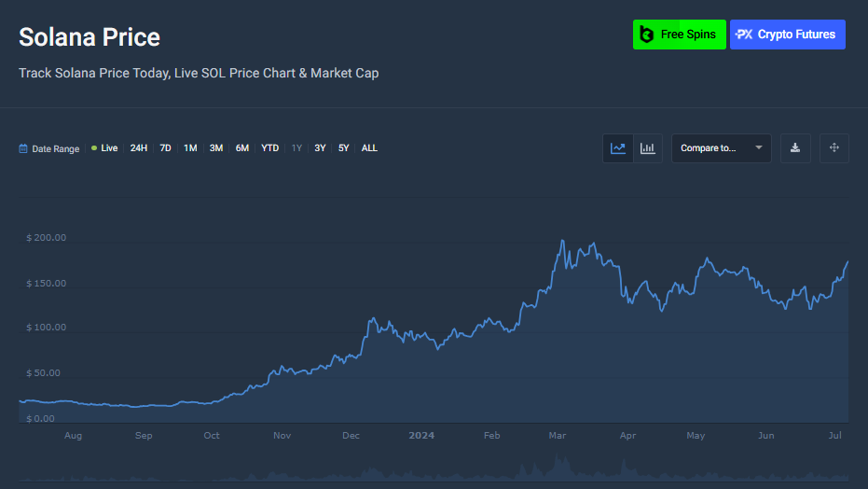The width and height of the screenshot is (868, 489).
Task: Download the chart data
Action: coord(795,148)
